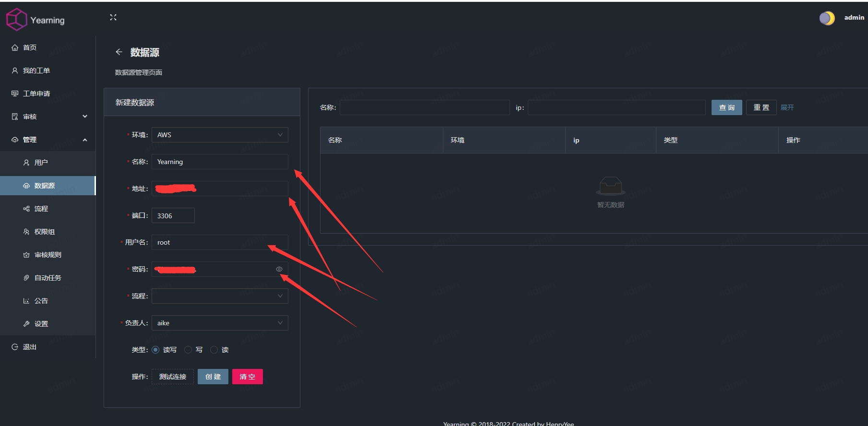This screenshot has width=868, height=426.
Task: Click the chart icon beside 公告
Action: point(26,301)
